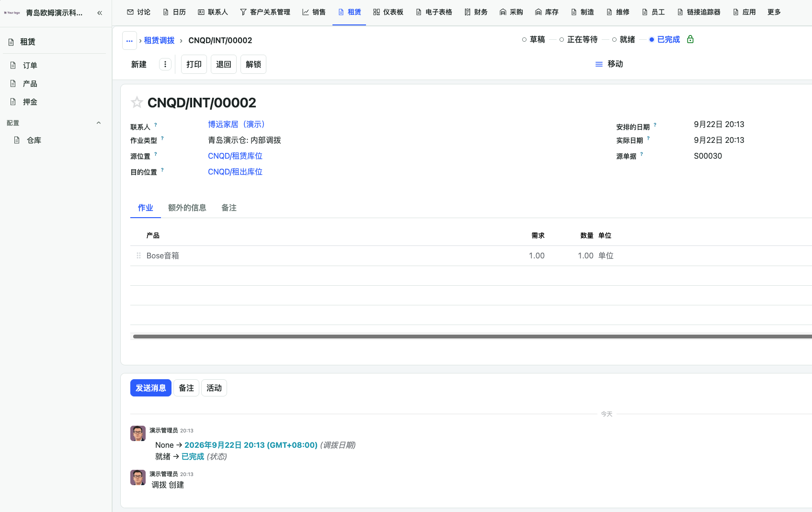Expand the breadcrumb ellipsis button
The width and height of the screenshot is (812, 512).
[x=129, y=41]
